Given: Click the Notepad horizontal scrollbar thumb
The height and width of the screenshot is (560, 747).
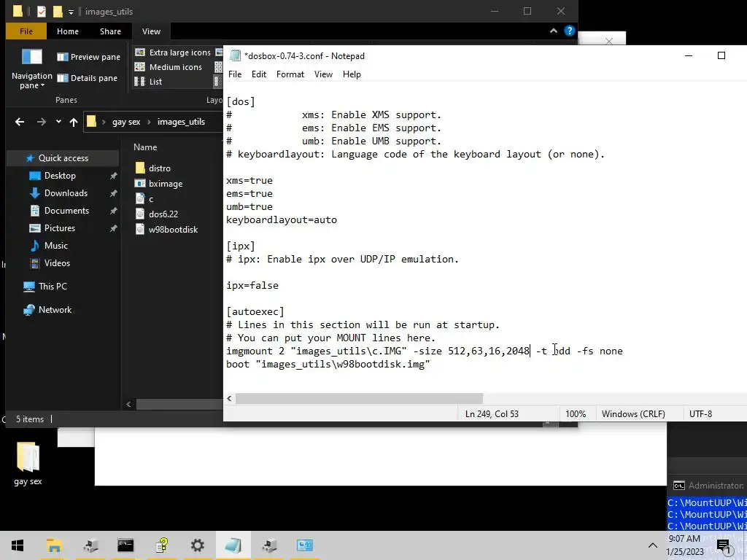Looking at the screenshot, I should (359, 398).
